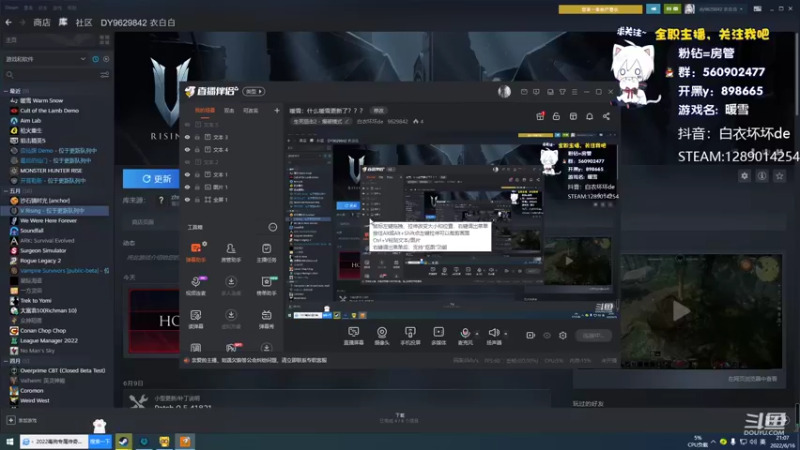800x450 pixels.
Task: Open DY9629842 衣白白 profile menu
Action: click(138, 22)
